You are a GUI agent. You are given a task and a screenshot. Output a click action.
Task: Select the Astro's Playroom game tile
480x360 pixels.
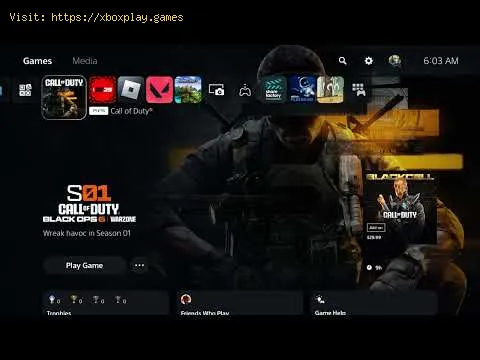[x=302, y=90]
